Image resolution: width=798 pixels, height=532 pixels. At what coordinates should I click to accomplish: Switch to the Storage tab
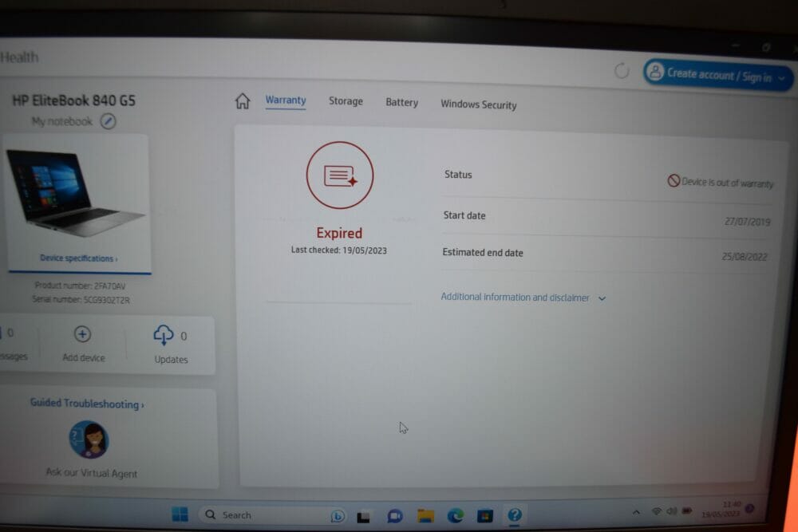(346, 101)
